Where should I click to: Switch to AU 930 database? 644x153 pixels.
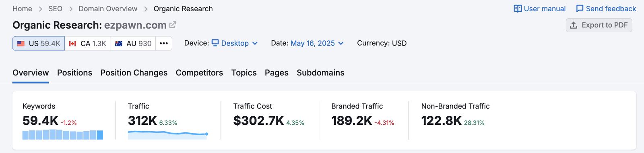click(133, 44)
